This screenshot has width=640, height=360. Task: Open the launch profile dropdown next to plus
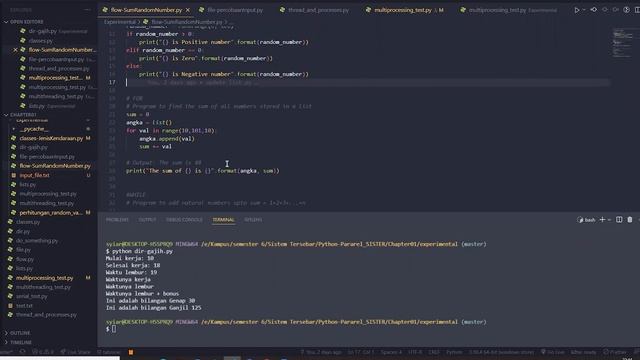(609, 220)
